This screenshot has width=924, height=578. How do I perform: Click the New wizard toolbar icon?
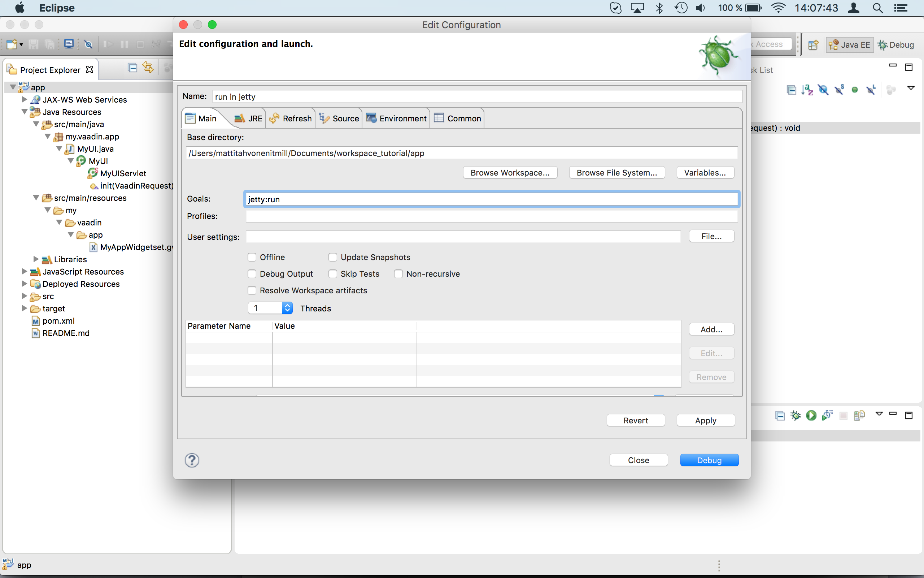coord(12,44)
